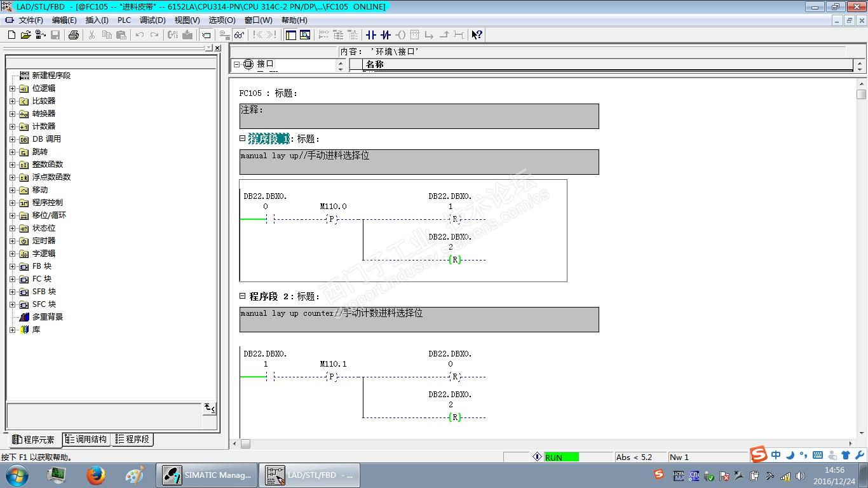Click the editor horizontal scrollbar thumb
This screenshot has width=868, height=488.
pyautogui.click(x=245, y=444)
